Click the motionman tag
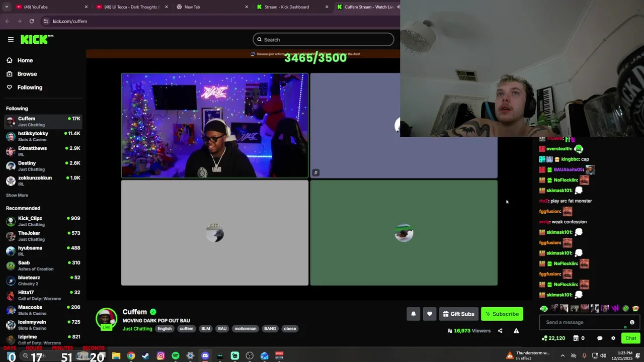This screenshot has height=362, width=644. pos(246,329)
